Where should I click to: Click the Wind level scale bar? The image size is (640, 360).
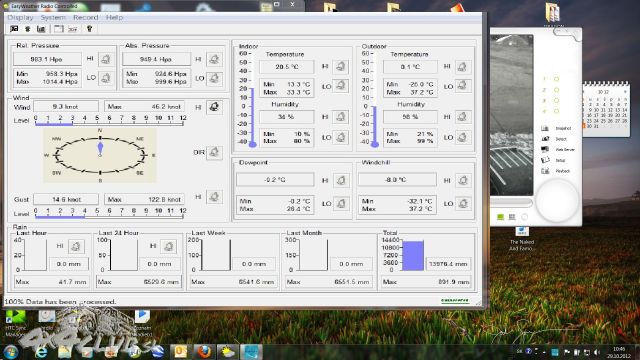(109, 121)
